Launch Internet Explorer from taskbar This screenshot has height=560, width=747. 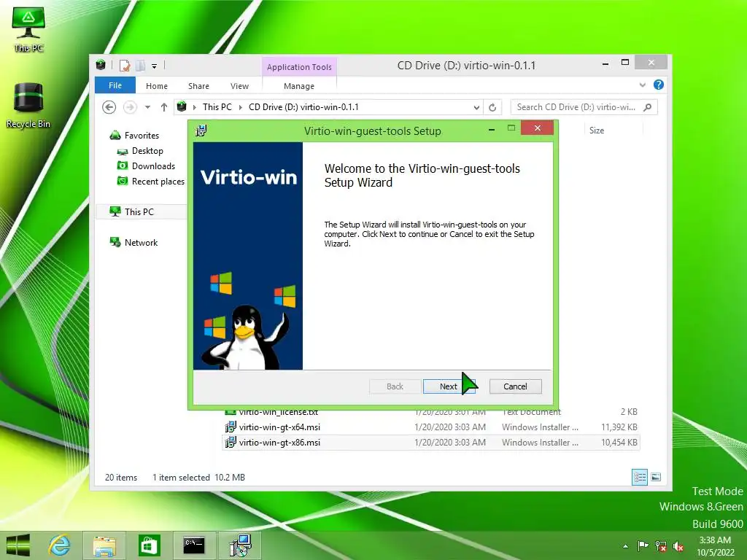59,545
